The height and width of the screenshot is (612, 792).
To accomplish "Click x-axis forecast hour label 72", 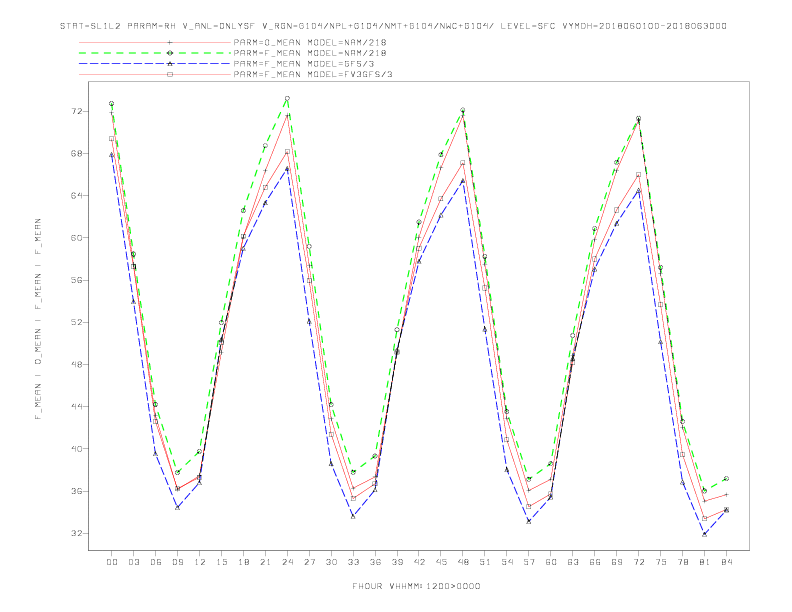I will point(638,562).
